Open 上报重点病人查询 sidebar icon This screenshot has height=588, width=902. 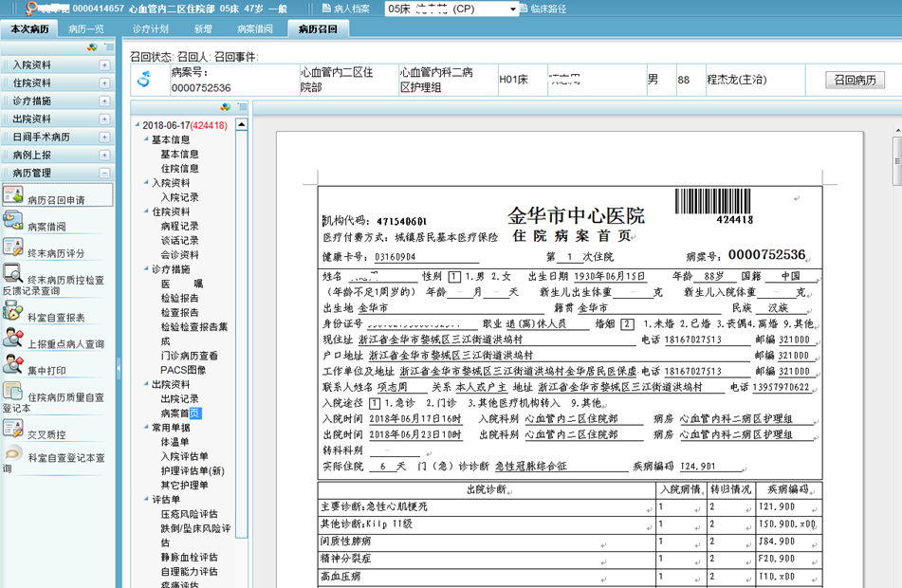[12, 339]
